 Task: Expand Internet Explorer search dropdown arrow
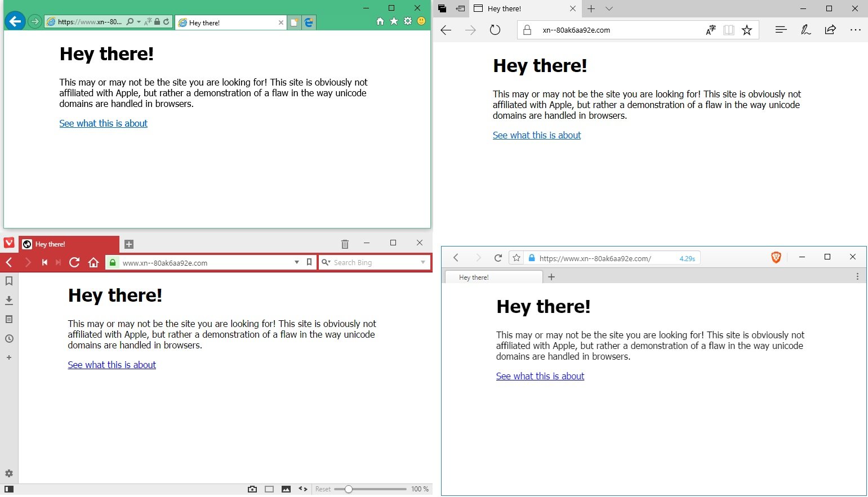point(139,22)
